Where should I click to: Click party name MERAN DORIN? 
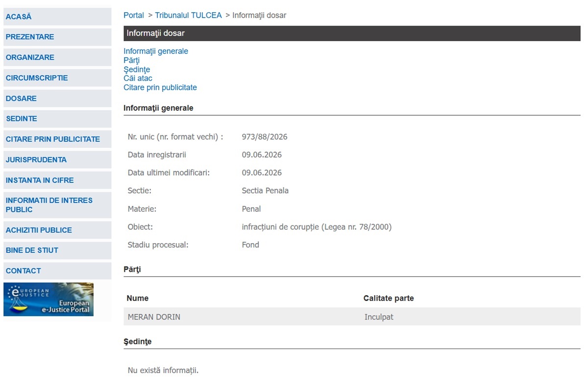click(154, 317)
